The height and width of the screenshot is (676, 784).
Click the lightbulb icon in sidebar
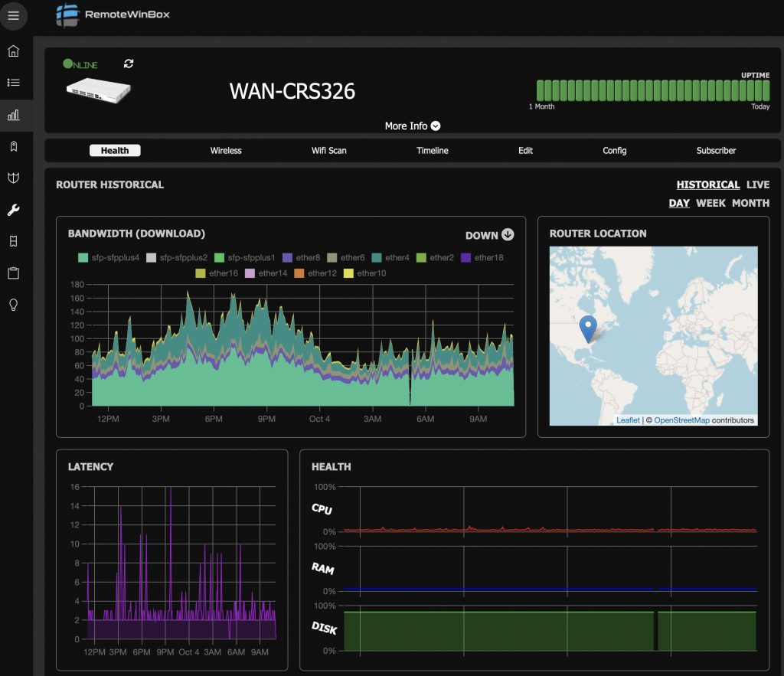point(13,305)
